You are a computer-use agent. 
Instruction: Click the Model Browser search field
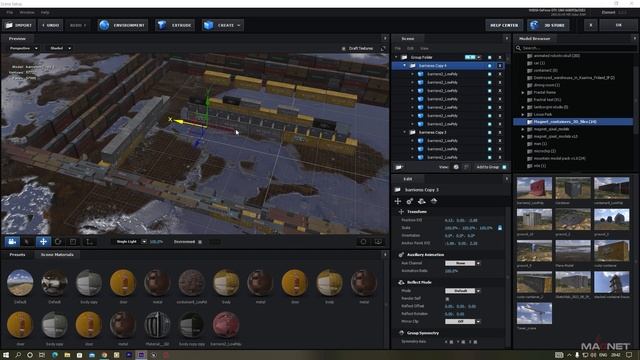[575, 48]
